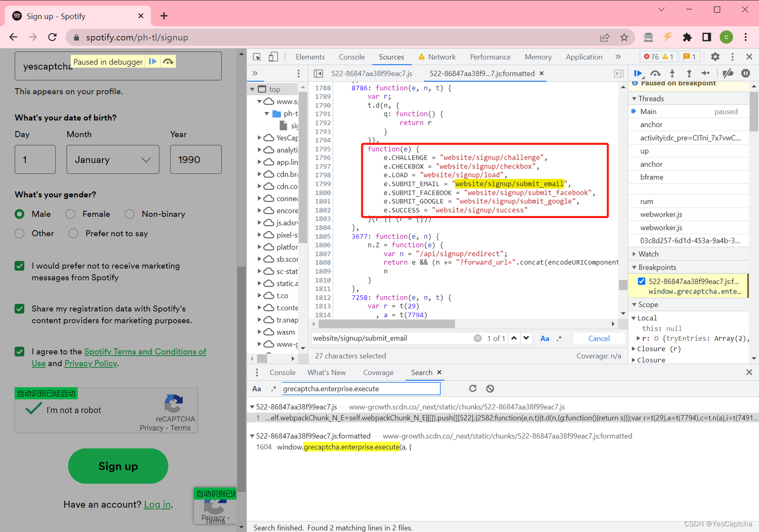Collapse the Scope section
The image size is (759, 532).
click(x=634, y=305)
